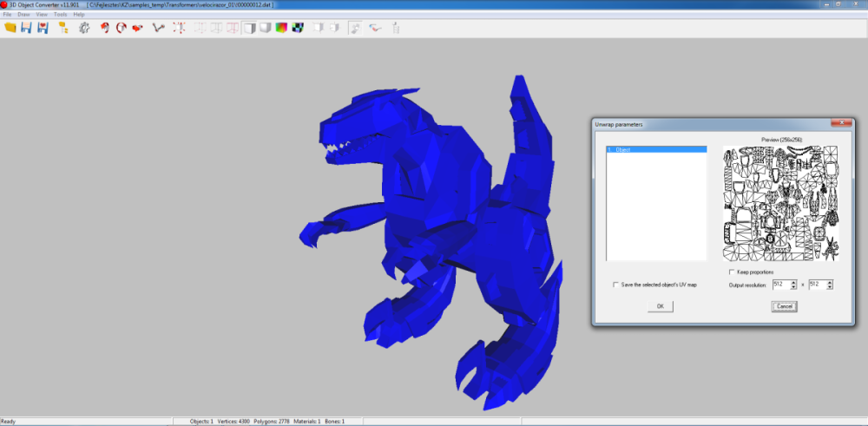Select '1. Object' in the object list

pyautogui.click(x=656, y=149)
